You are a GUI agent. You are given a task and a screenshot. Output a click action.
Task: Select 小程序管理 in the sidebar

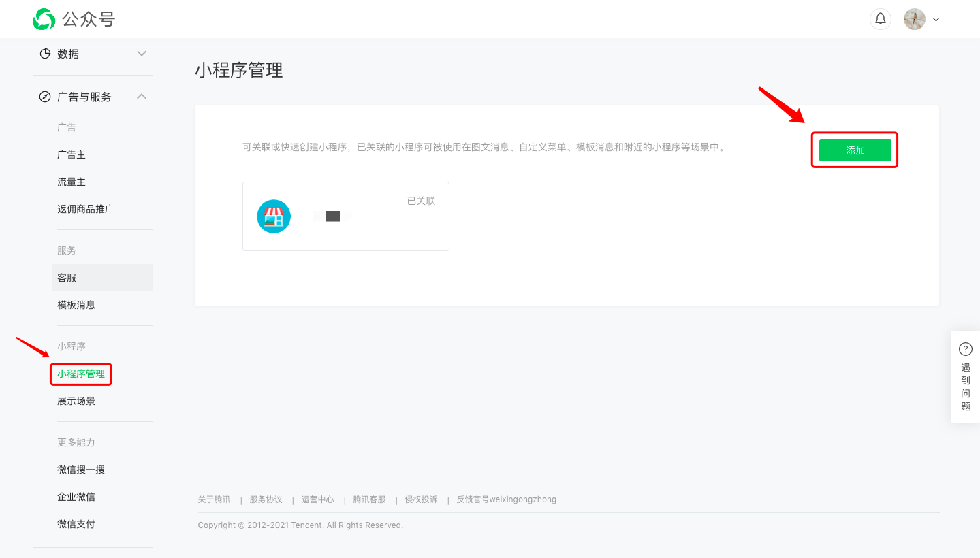[x=80, y=374]
